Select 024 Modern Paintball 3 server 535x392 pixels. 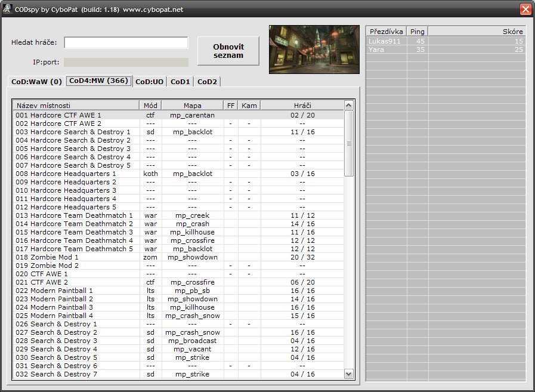pos(178,307)
